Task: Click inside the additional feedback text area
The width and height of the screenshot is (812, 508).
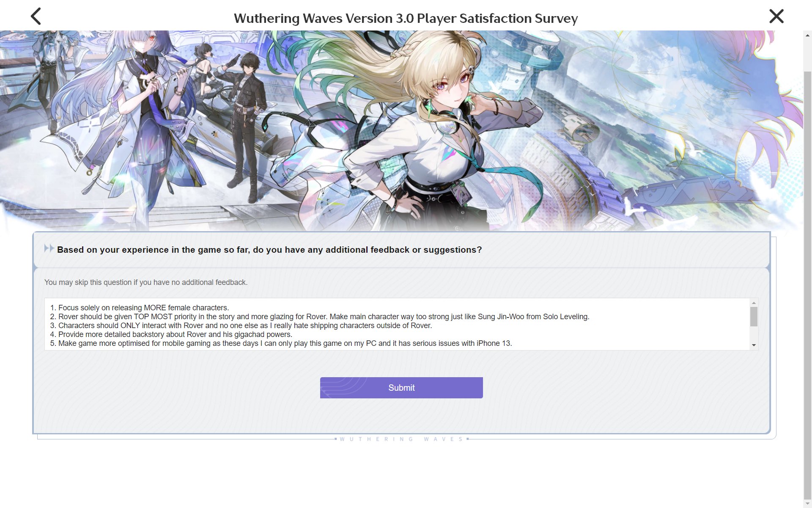Action: tap(397, 324)
